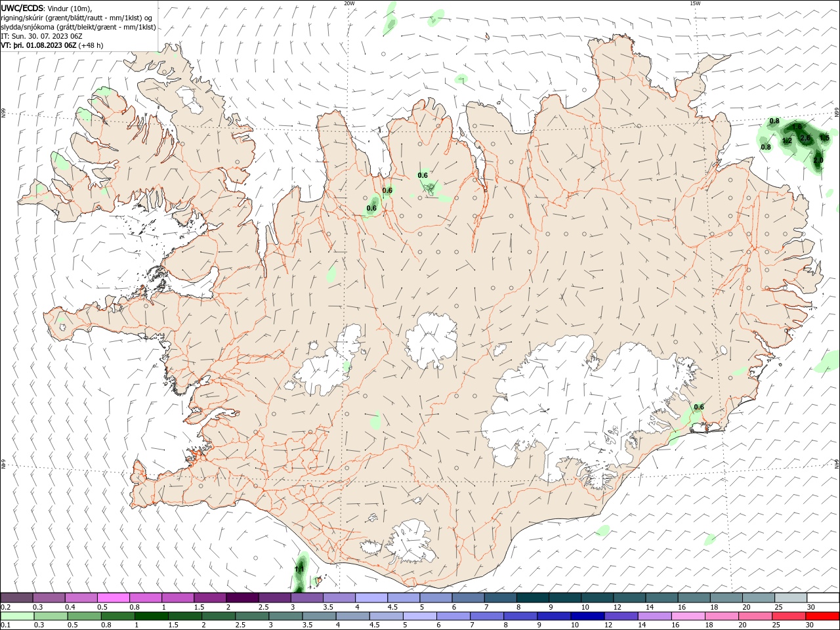Click the 0.6 value near the southeast coast
Image resolution: width=840 pixels, height=630 pixels.
pos(699,407)
